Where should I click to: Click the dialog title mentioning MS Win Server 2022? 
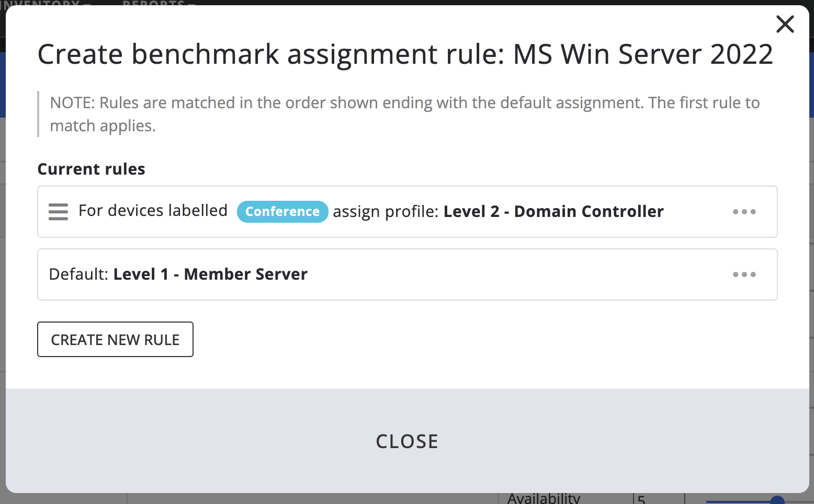click(x=405, y=54)
